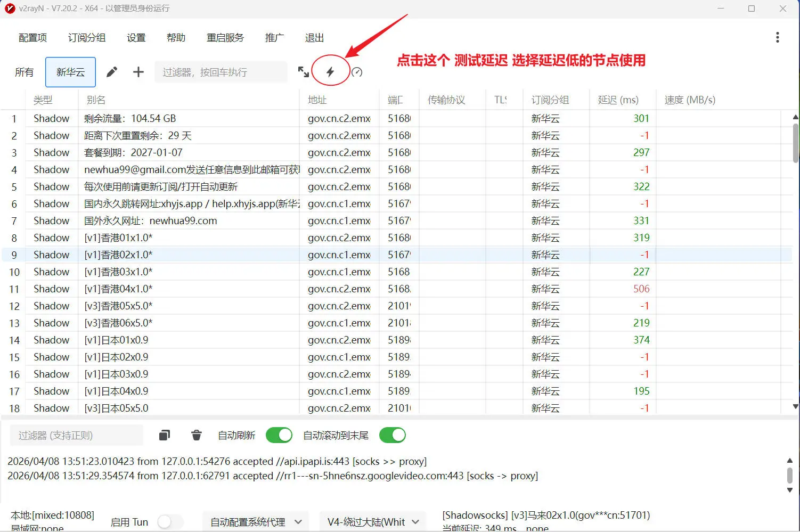
Task: Click 重启服务 to restart the service
Action: tap(225, 37)
